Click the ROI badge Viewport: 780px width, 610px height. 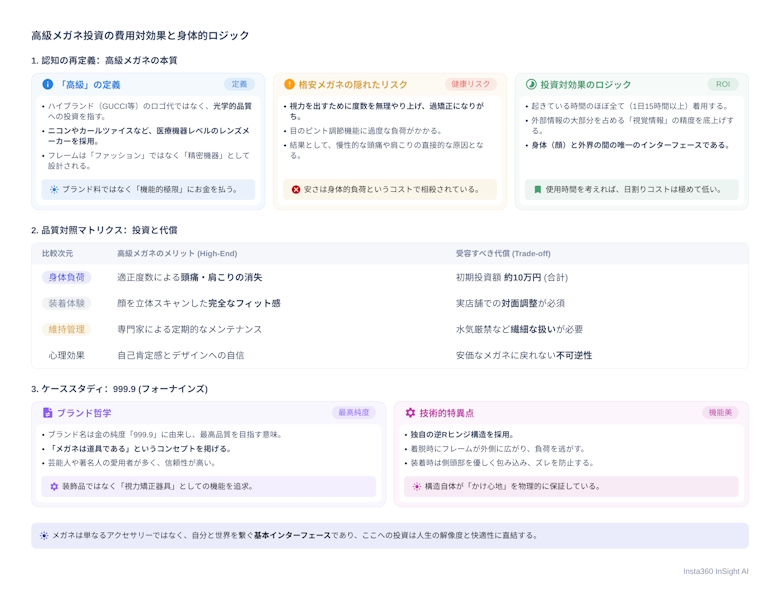[x=722, y=85]
